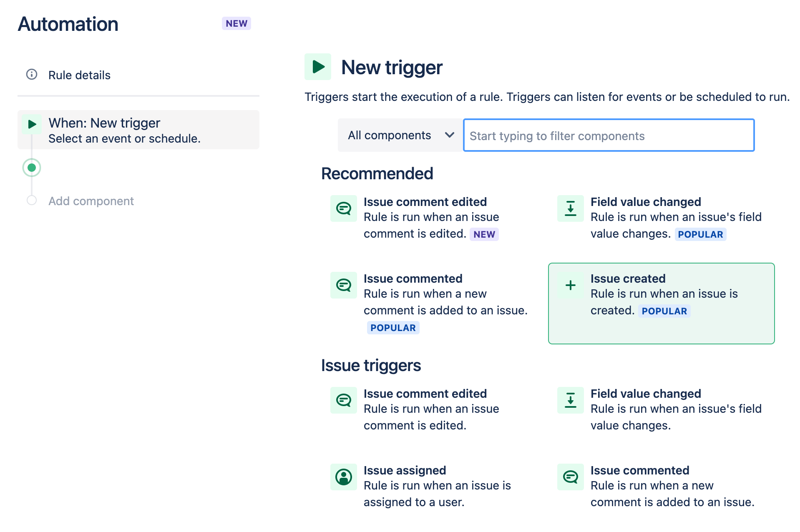Click the Field value changed icon under Recommended
The height and width of the screenshot is (532, 800).
tap(570, 208)
